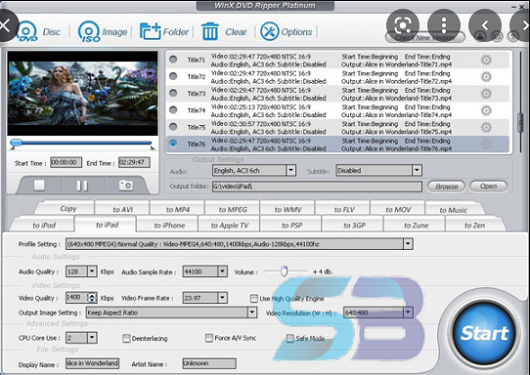The width and height of the screenshot is (530, 375).
Task: Click the Display Name field
Action: click(92, 364)
